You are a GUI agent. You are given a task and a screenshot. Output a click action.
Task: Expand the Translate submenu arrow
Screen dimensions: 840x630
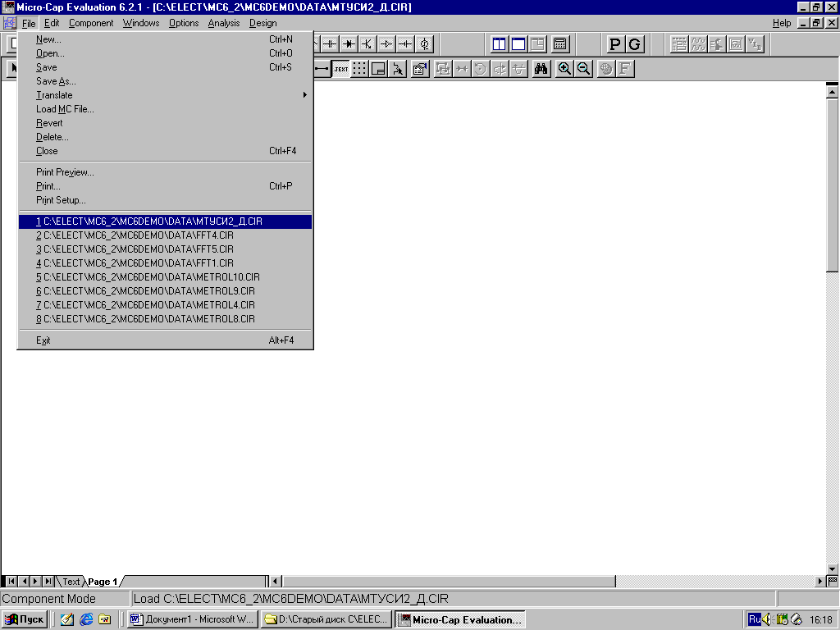[305, 95]
